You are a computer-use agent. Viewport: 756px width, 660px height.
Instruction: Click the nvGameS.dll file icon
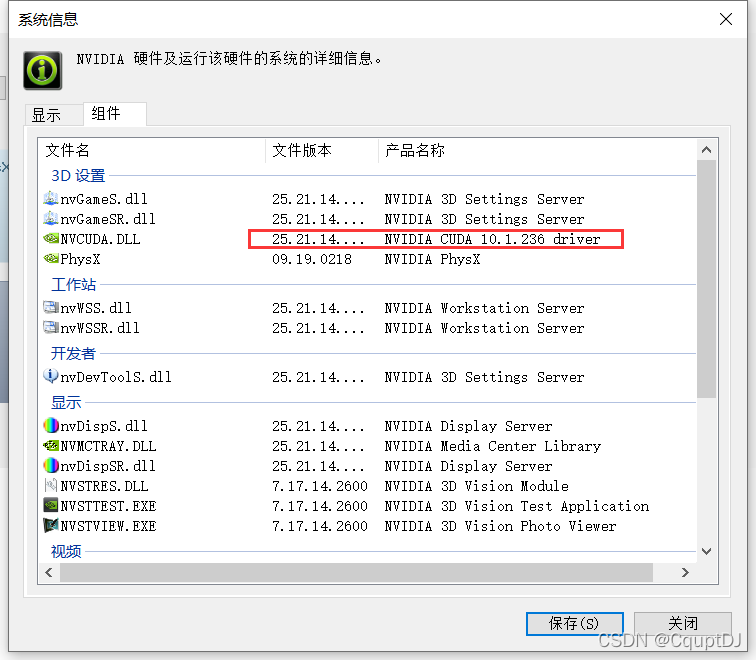[x=51, y=198]
